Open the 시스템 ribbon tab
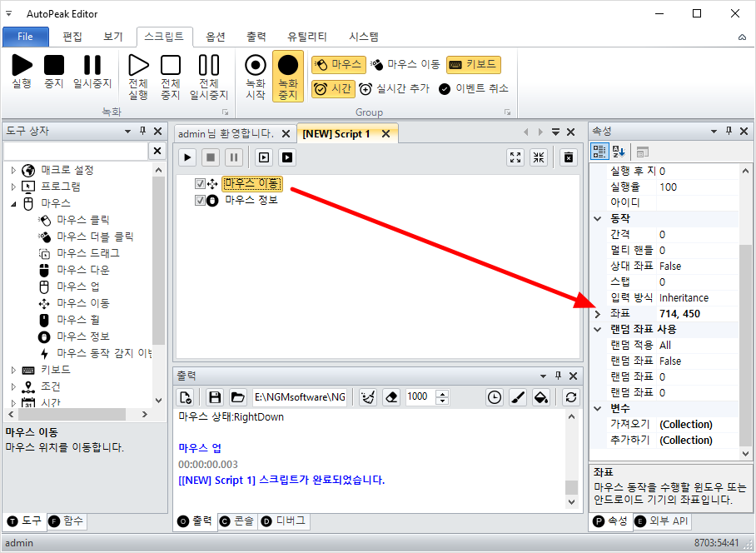 [364, 37]
